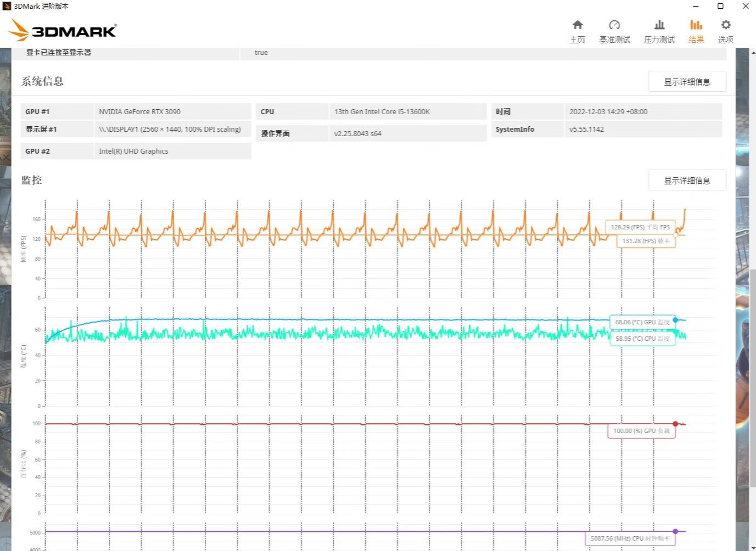Click the 68.06 °C GPU temperature label
The image size is (756, 551).
click(642, 322)
